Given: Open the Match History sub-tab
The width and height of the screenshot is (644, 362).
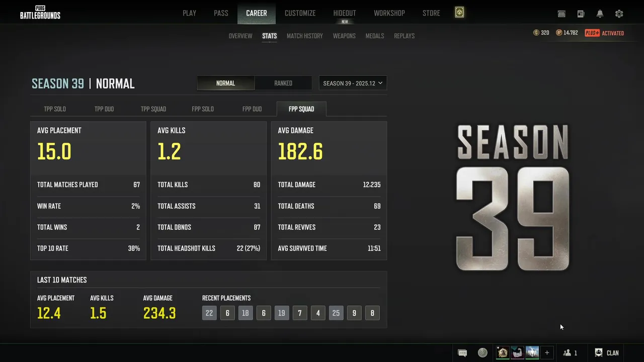Looking at the screenshot, I should [305, 36].
